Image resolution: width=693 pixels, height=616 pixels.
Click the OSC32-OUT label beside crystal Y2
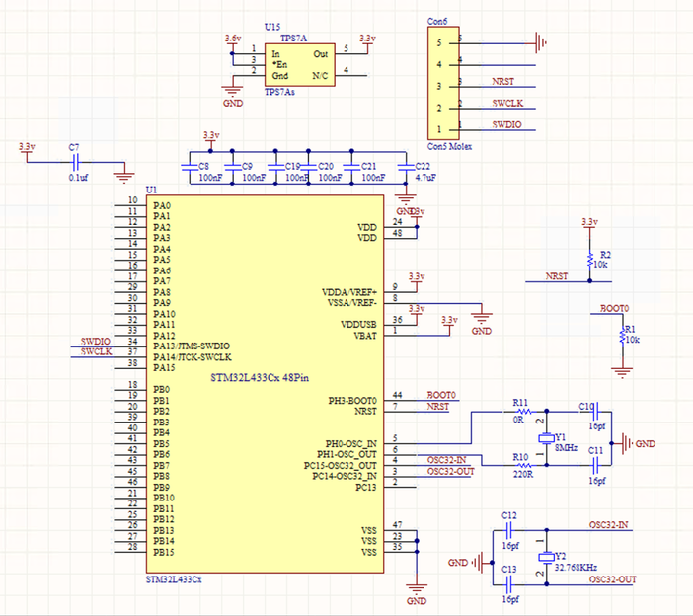(x=613, y=579)
